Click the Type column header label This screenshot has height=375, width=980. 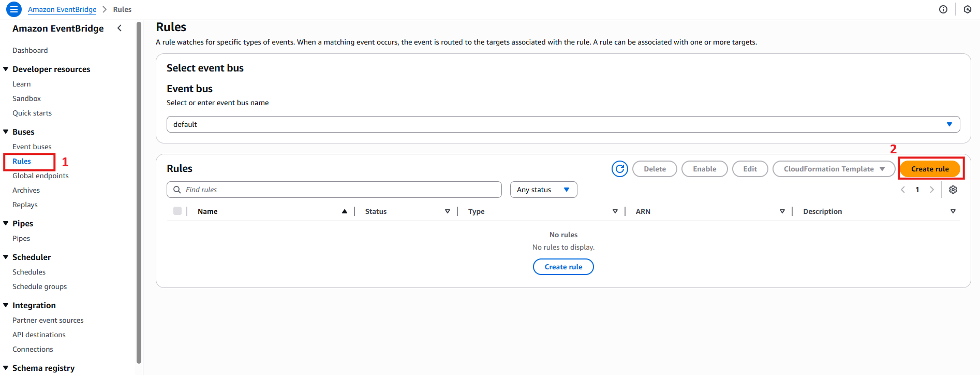pos(477,211)
